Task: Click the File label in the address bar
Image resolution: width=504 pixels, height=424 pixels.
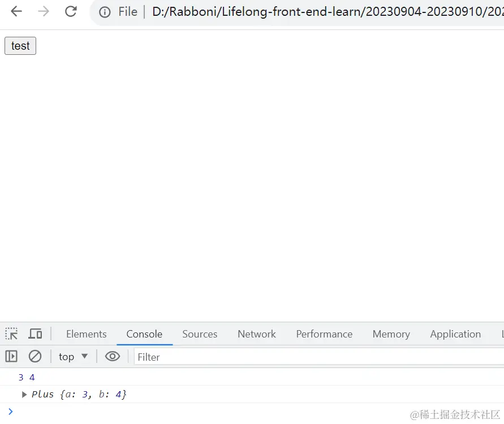Action: pyautogui.click(x=128, y=12)
